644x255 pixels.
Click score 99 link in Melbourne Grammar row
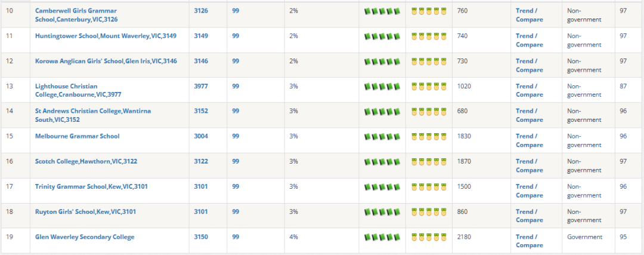click(x=236, y=136)
